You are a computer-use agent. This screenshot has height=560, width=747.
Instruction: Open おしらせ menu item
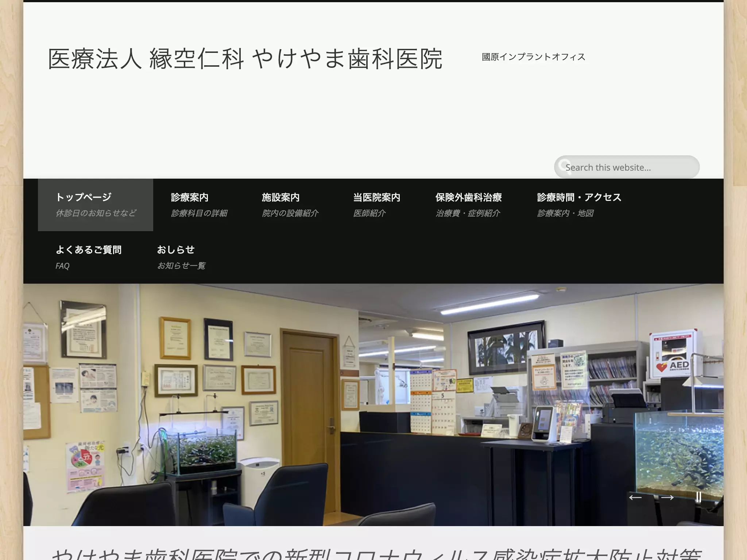point(181,257)
